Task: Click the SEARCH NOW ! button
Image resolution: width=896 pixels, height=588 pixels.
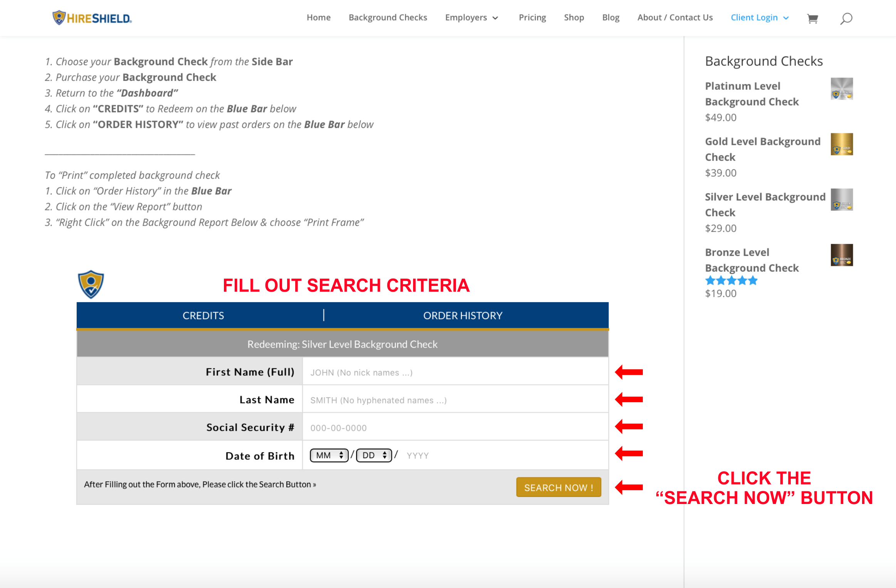Action: 558,487
